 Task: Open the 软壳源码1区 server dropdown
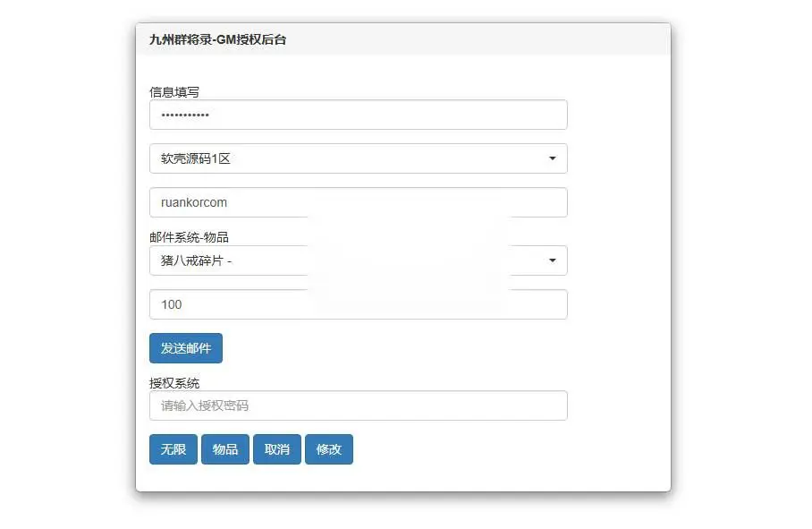[359, 158]
